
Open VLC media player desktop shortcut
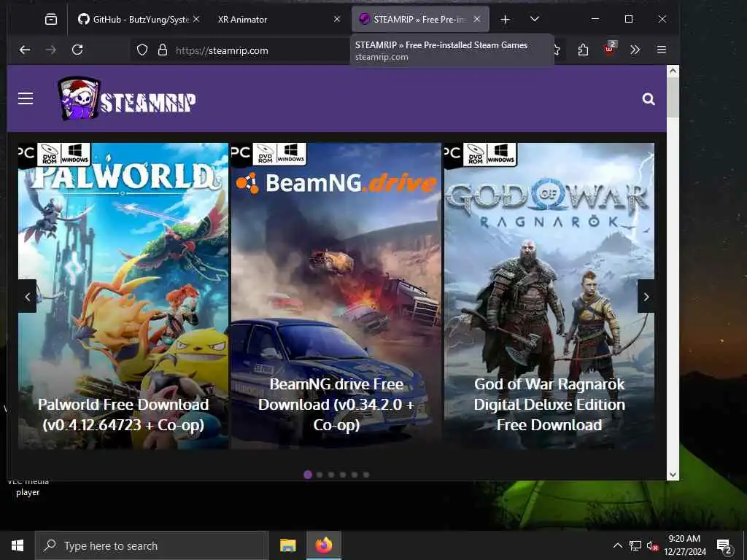(x=28, y=488)
